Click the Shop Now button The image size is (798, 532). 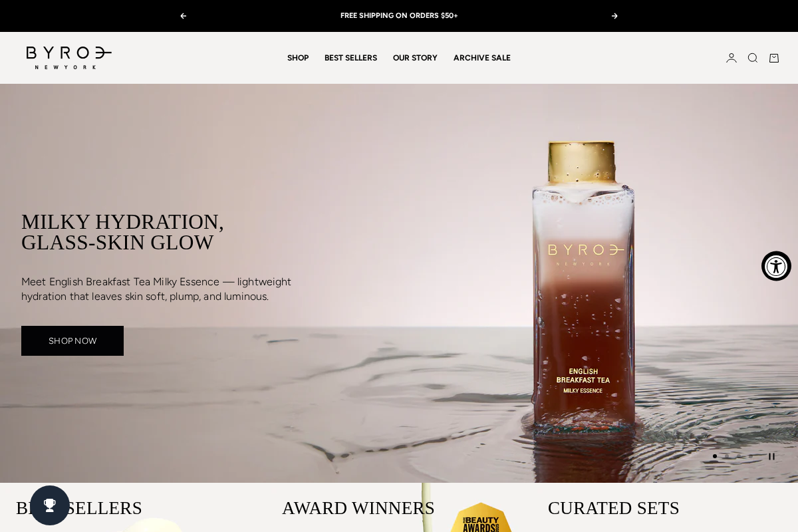(72, 340)
